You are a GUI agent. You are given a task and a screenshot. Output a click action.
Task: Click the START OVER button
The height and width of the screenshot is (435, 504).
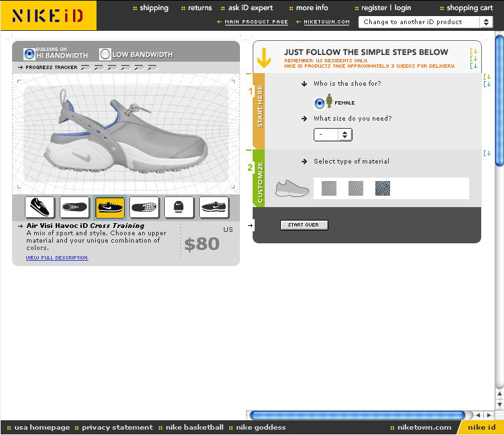[x=304, y=225]
